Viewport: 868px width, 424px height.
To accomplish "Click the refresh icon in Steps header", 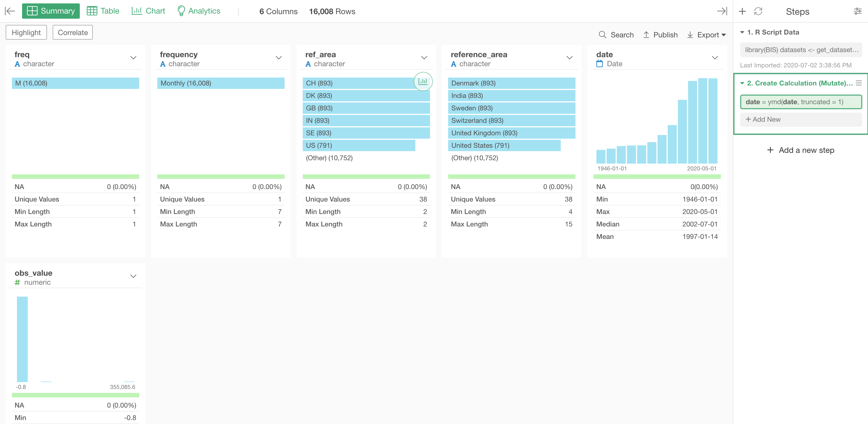I will [x=758, y=11].
